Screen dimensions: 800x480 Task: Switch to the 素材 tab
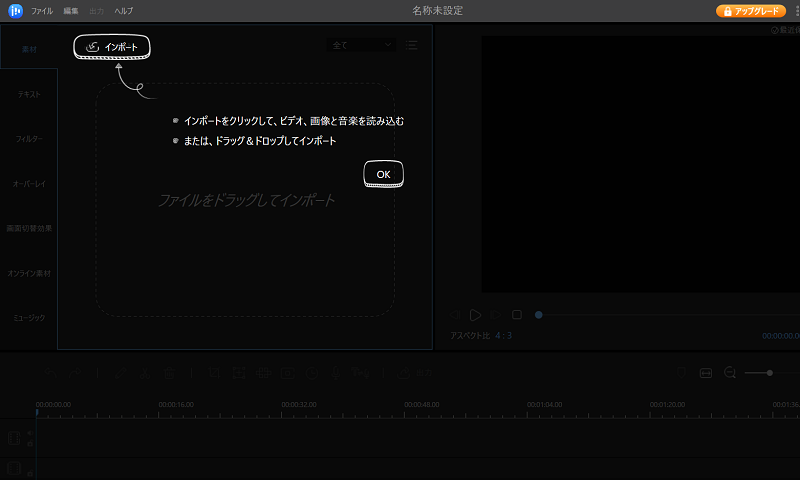pos(29,48)
